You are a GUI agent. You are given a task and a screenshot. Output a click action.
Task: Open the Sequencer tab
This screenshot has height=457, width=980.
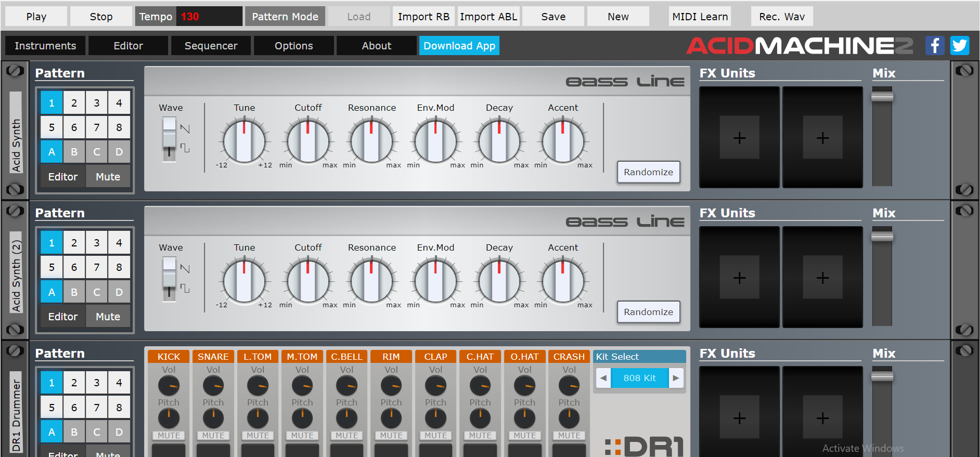click(211, 46)
